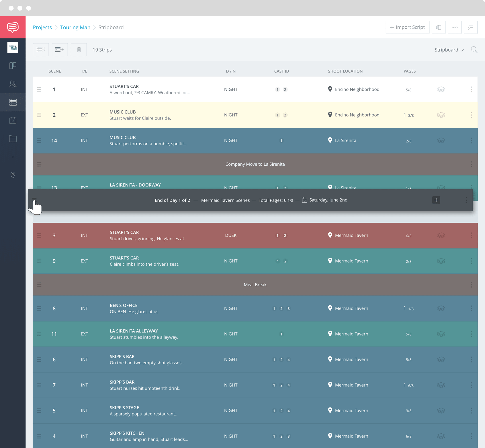Click the Touring Man project thumbnail
This screenshot has width=485, height=448.
point(13,47)
